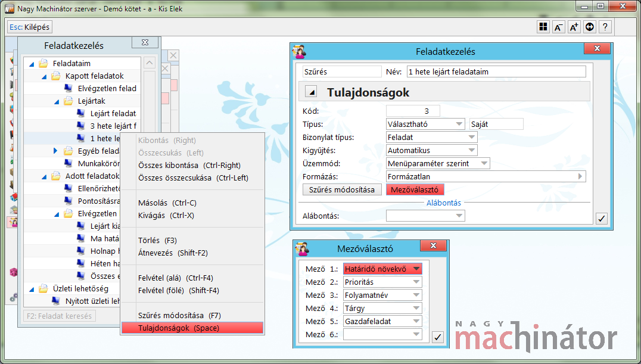Decrease font size with A- icon
Screen dimensions: 641x364
click(558, 27)
